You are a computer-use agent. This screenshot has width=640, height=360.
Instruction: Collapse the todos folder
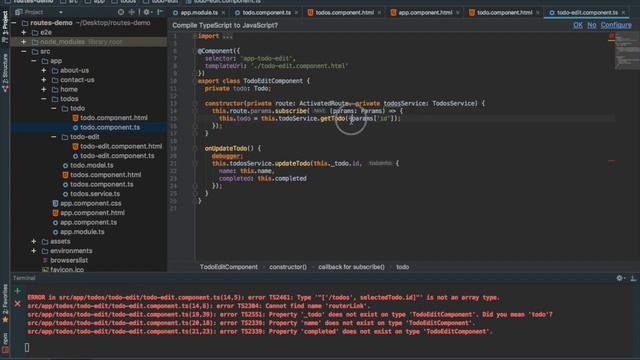click(44, 99)
